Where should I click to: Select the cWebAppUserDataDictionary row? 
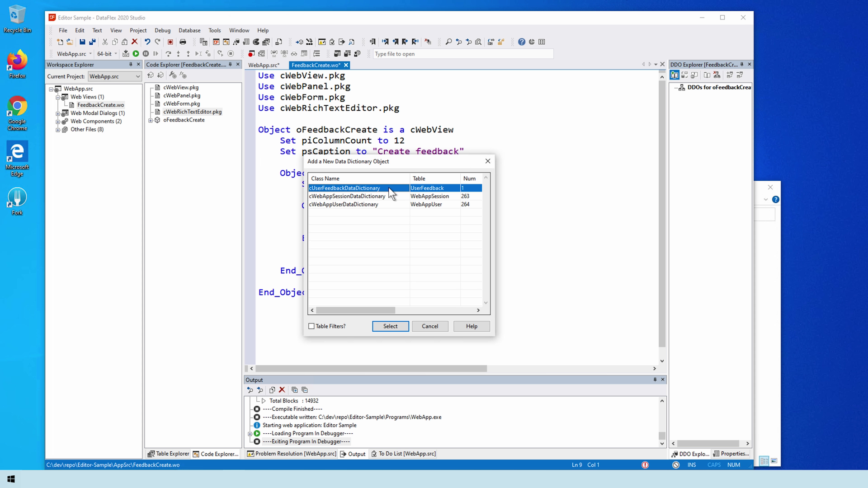[x=344, y=204]
